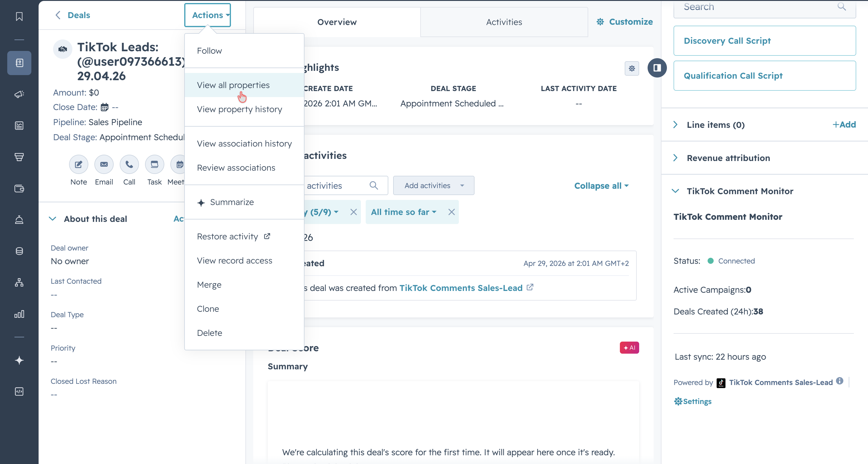
Task: Open the Automation workflow icon in the sidebar
Action: (x=19, y=283)
